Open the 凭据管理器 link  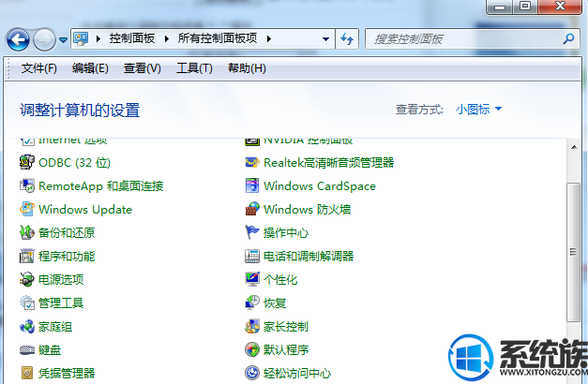pos(67,373)
